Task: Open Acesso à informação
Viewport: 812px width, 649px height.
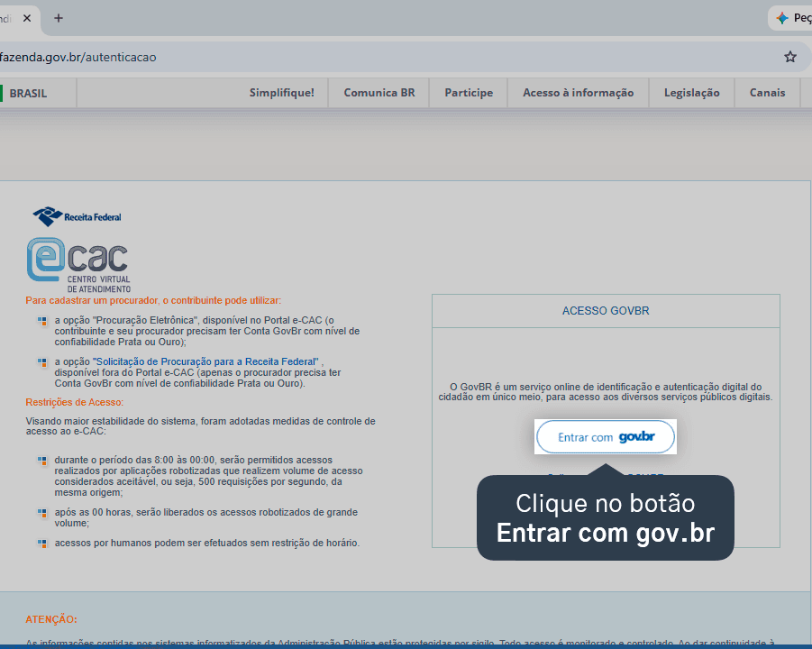Action: click(578, 93)
